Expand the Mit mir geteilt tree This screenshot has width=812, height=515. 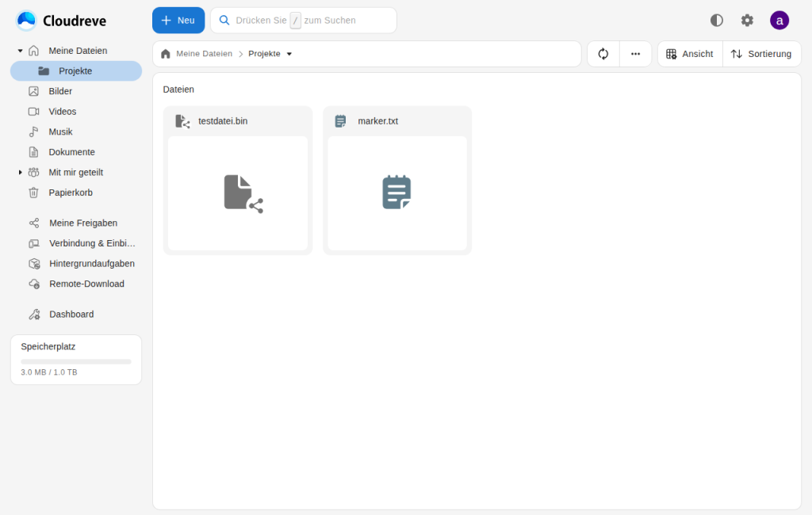coord(20,173)
